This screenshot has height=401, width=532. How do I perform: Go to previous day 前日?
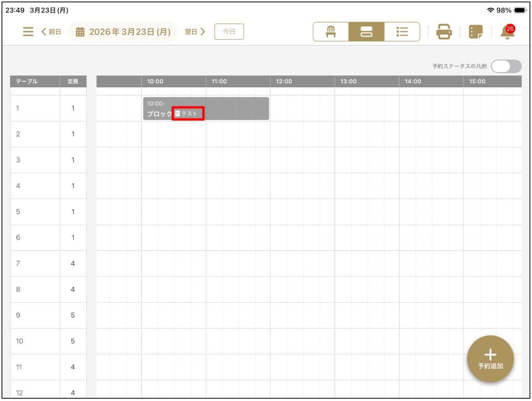[51, 32]
